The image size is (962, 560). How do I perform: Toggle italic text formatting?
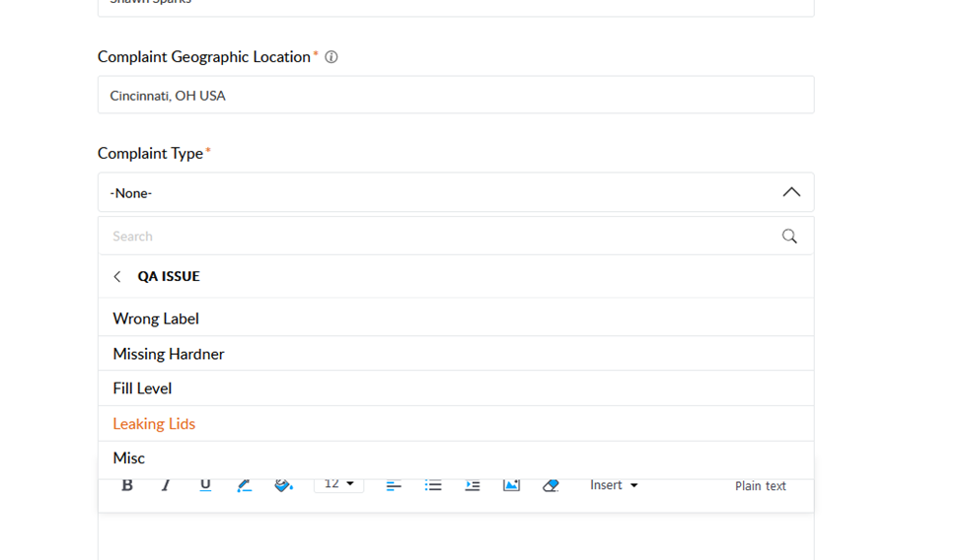tap(166, 485)
